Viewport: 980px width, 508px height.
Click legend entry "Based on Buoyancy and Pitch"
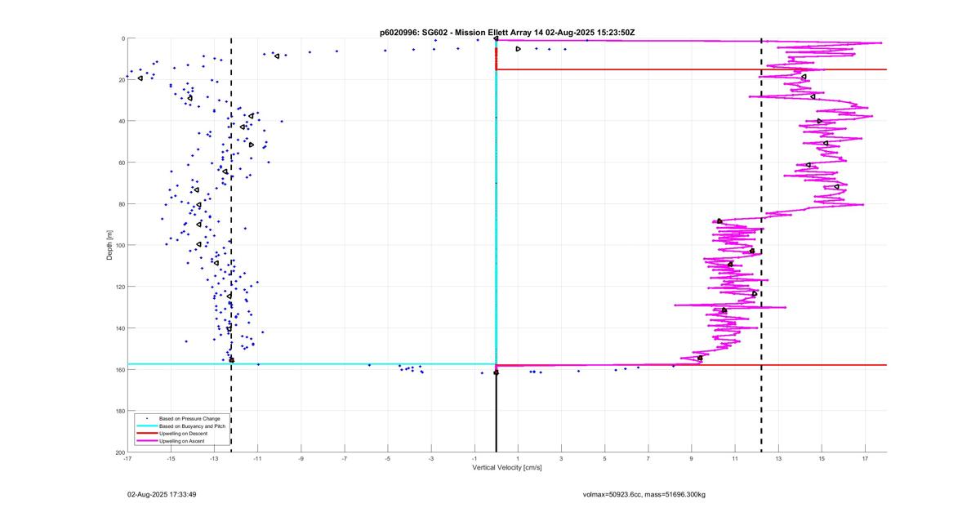(192, 426)
